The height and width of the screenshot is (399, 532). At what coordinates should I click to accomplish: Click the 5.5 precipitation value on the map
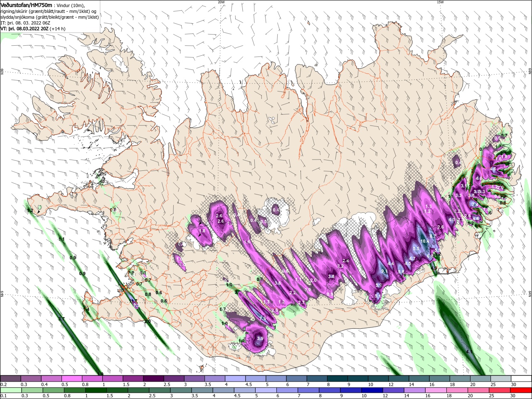click(x=416, y=249)
